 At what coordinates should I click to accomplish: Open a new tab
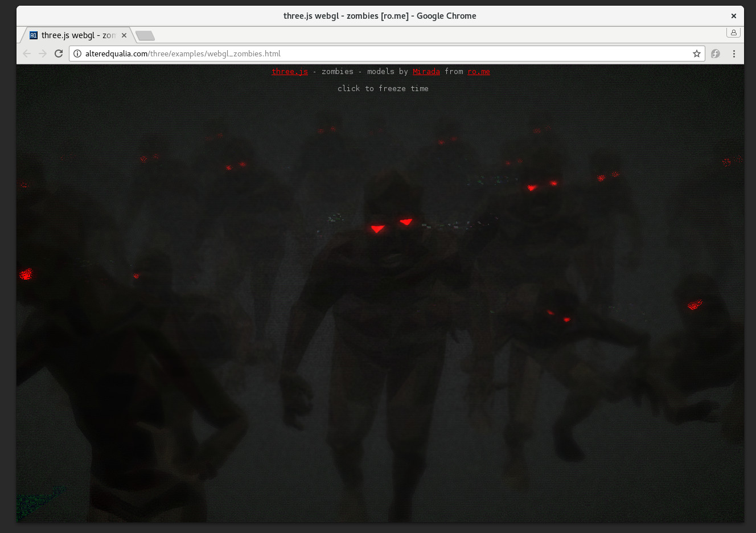(x=145, y=36)
